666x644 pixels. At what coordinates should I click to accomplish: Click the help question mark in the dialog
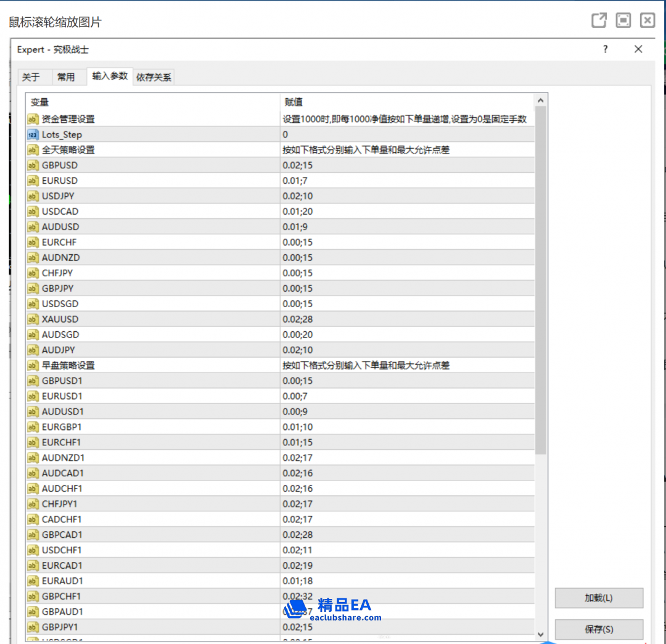pos(605,49)
